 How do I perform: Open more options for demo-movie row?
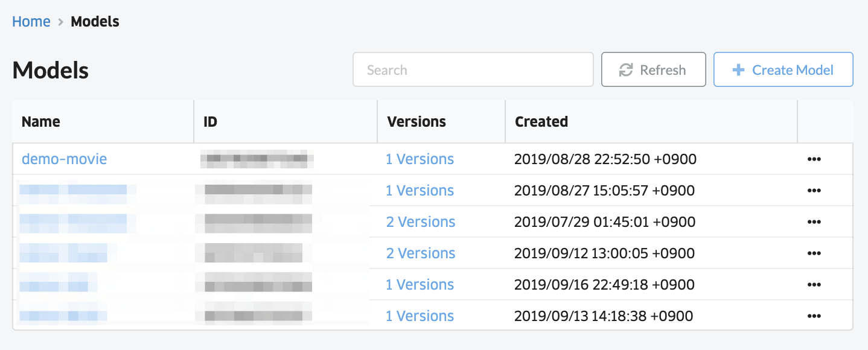coord(814,159)
